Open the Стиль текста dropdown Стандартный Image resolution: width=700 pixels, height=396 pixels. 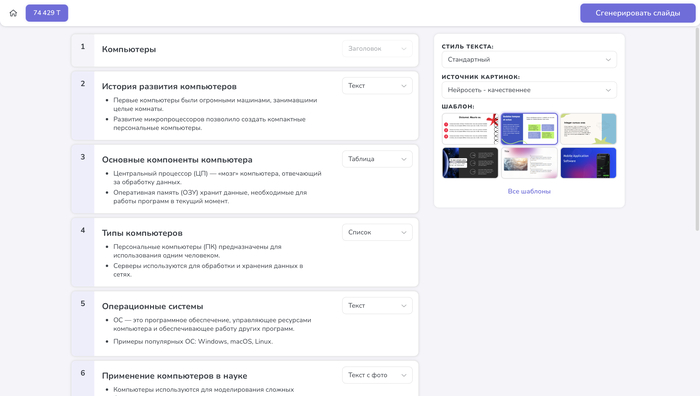pos(529,59)
